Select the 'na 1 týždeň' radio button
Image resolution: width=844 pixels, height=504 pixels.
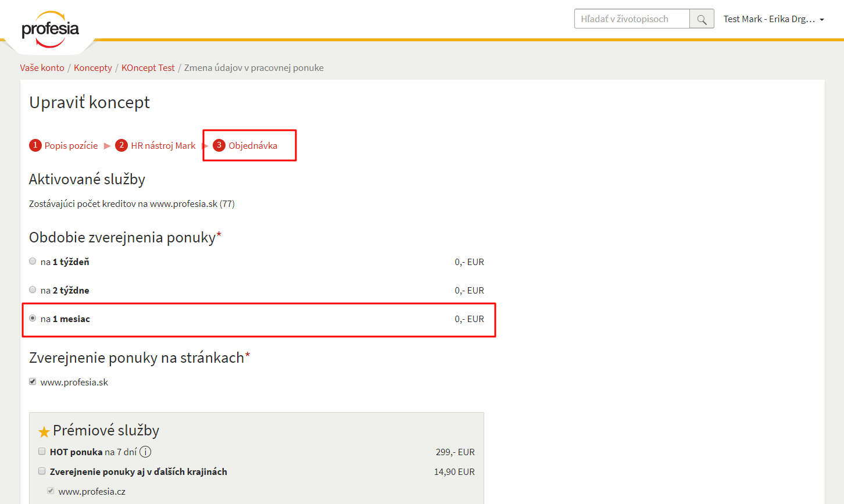pyautogui.click(x=33, y=262)
